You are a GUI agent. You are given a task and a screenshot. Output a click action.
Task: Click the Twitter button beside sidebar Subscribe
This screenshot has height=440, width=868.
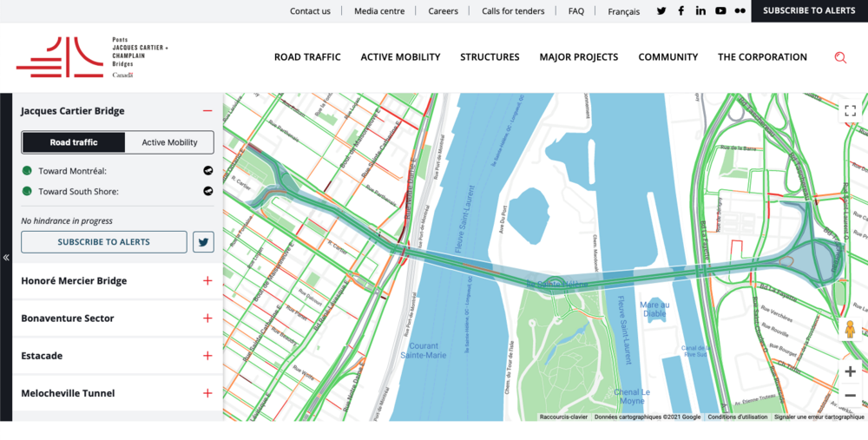pos(203,242)
